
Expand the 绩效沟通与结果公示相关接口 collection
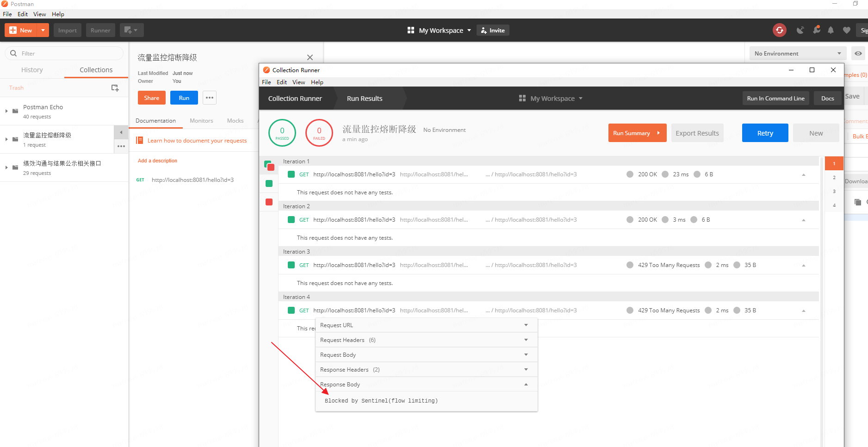pyautogui.click(x=6, y=168)
